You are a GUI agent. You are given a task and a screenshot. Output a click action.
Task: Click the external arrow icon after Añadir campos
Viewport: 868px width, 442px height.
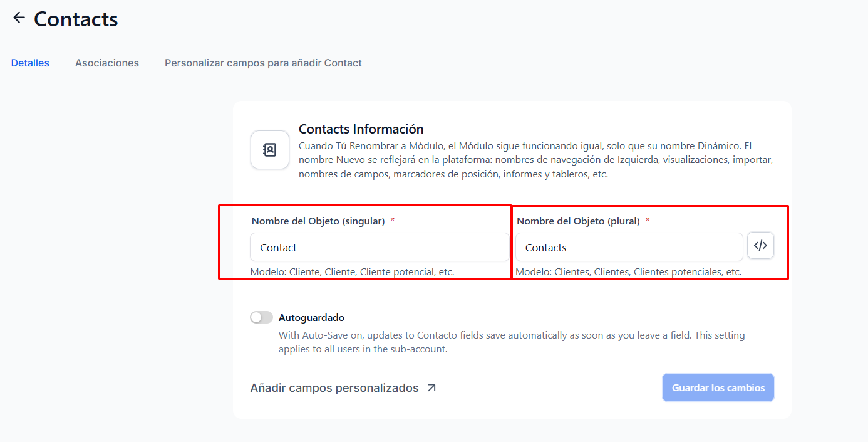(x=431, y=388)
